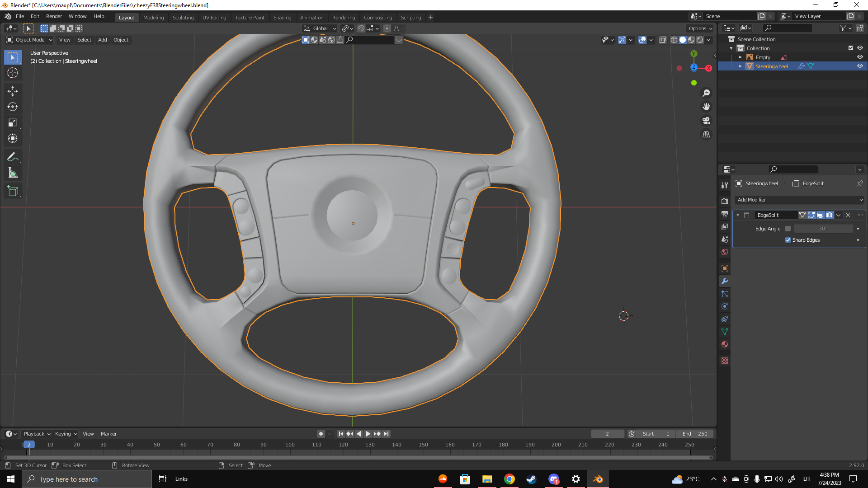Adjust the Edge Angle value slider
The image size is (868, 488).
tap(823, 229)
